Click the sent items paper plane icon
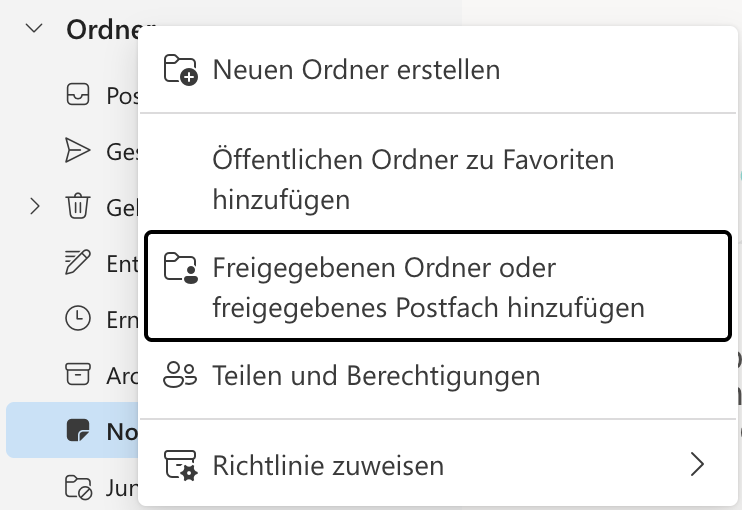Viewport: 742px width, 510px height. (77, 150)
